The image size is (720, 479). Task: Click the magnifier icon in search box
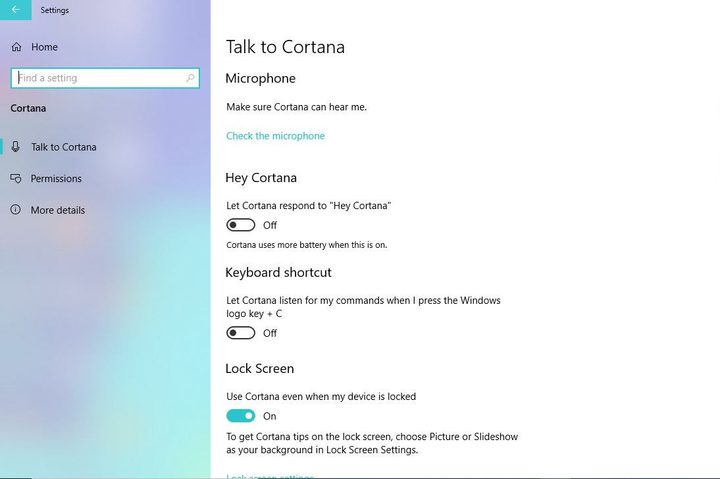point(190,78)
